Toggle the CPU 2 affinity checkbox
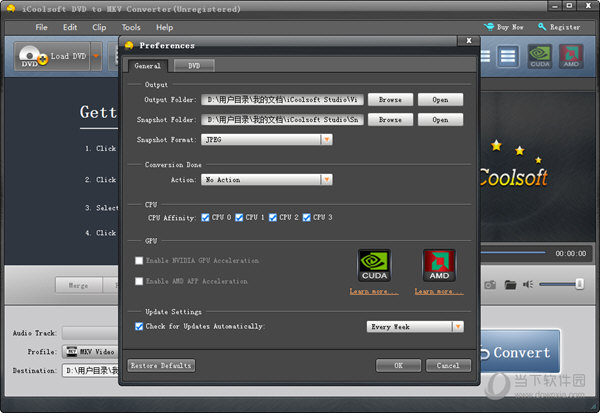 273,217
